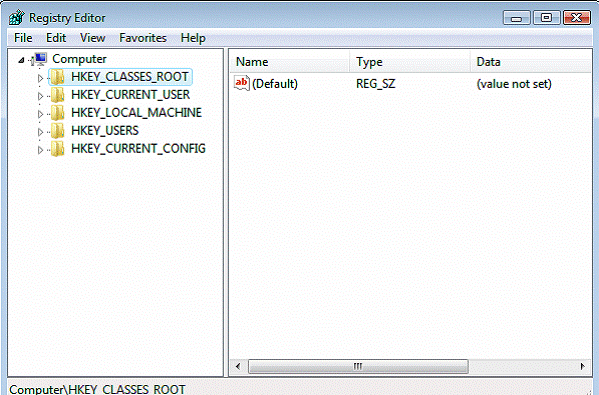Sort by the Type column header

410,62
